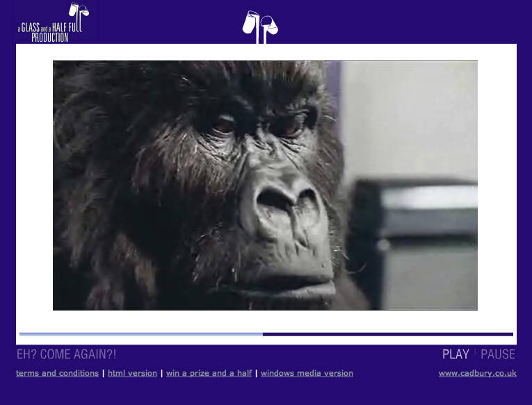Open the terms and conditions link

pos(57,373)
